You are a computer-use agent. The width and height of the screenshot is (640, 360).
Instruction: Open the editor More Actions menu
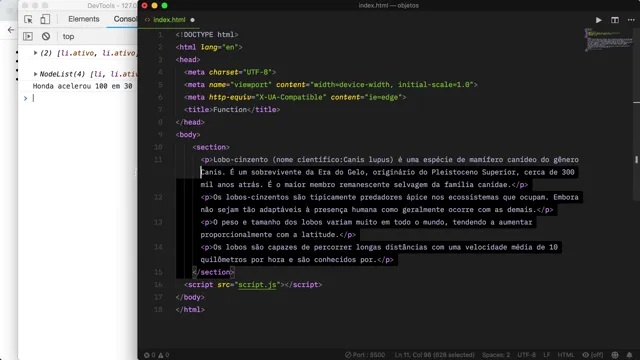point(631,20)
